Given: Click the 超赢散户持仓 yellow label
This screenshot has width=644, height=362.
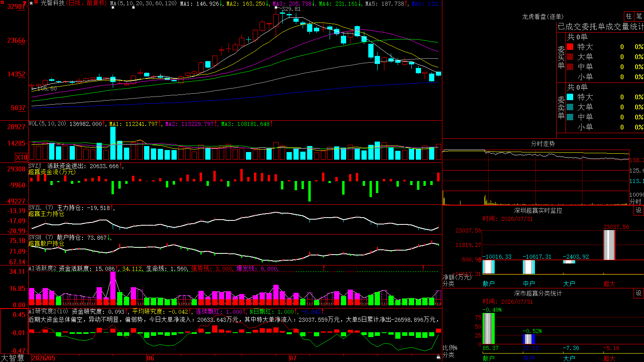Looking at the screenshot, I should coord(46,243).
